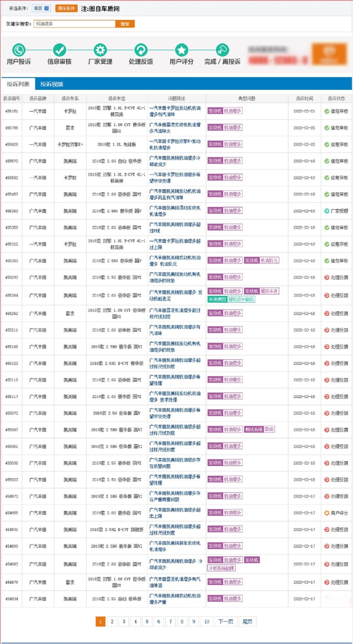Click the 下一页 next page button
Screen dimensions: 353x644
click(x=226, y=622)
